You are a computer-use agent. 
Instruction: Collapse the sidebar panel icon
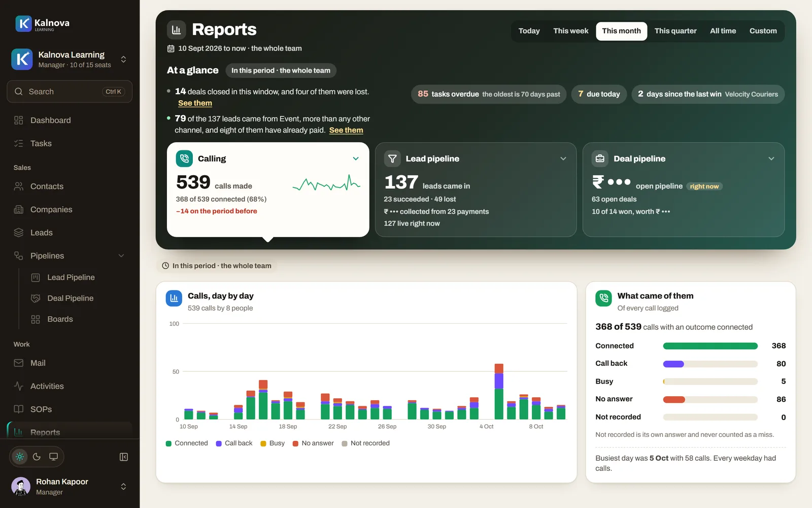click(x=124, y=457)
